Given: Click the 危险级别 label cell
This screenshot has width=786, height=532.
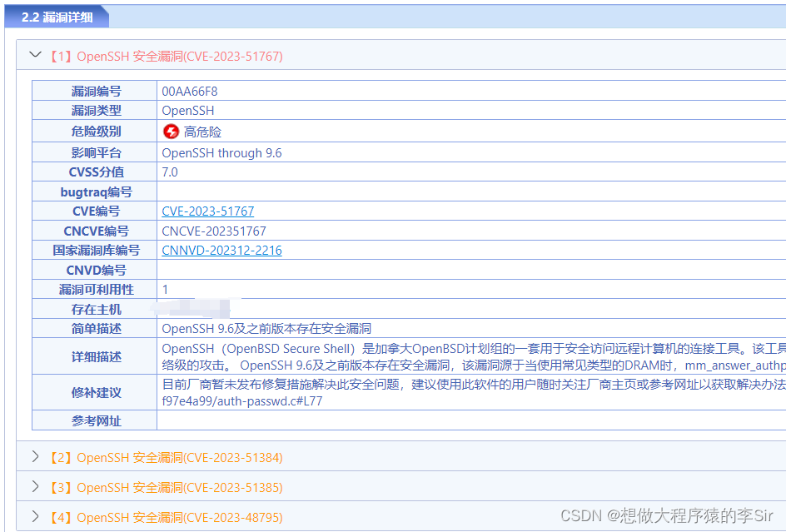Looking at the screenshot, I should [95, 132].
